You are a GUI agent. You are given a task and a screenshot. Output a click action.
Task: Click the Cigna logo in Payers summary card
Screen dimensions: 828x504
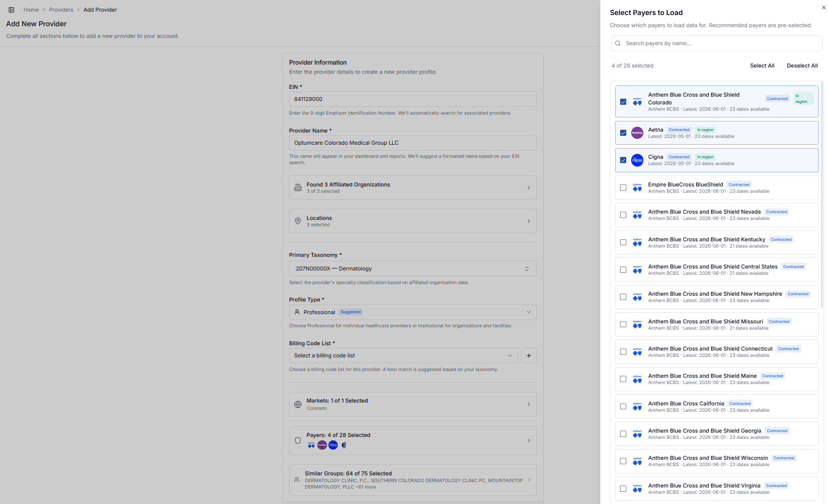(x=333, y=445)
